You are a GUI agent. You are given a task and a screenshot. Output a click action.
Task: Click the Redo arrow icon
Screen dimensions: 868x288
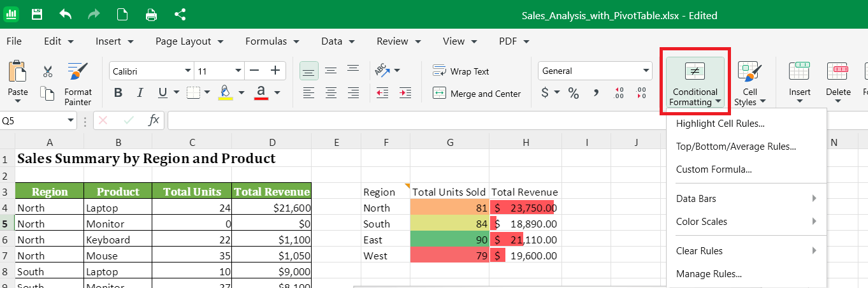pos(94,14)
